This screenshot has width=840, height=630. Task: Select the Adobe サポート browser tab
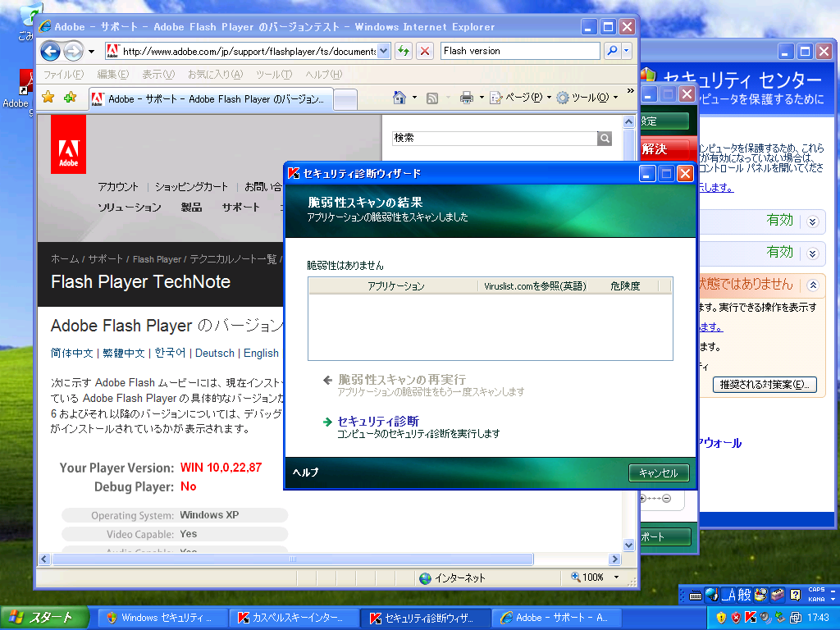[x=211, y=99]
